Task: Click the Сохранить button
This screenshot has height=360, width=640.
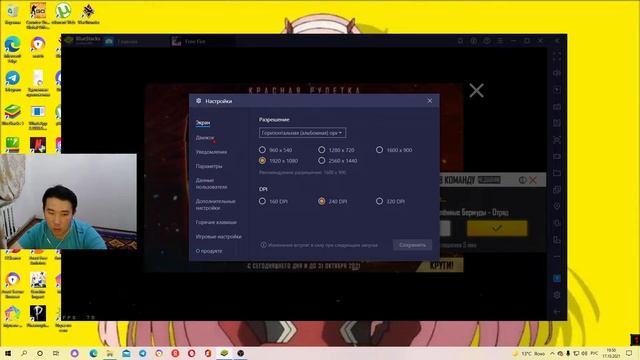Action: pyautogui.click(x=412, y=245)
